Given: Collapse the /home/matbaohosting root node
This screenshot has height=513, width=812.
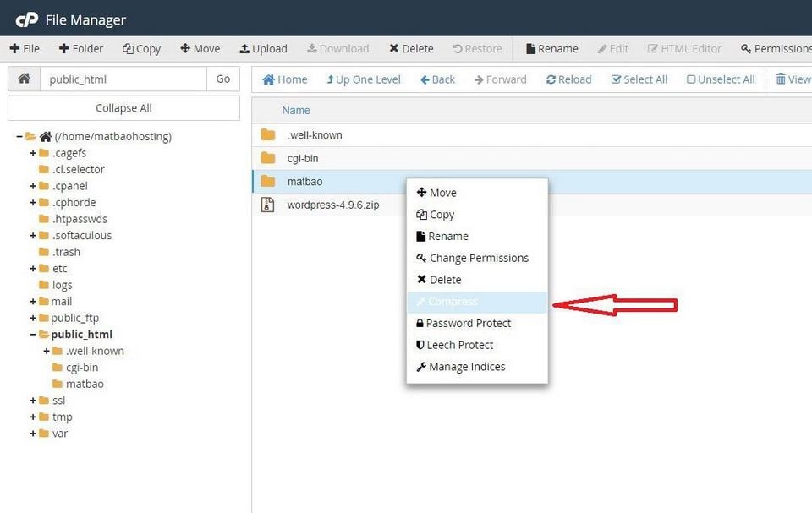Looking at the screenshot, I should click(19, 137).
